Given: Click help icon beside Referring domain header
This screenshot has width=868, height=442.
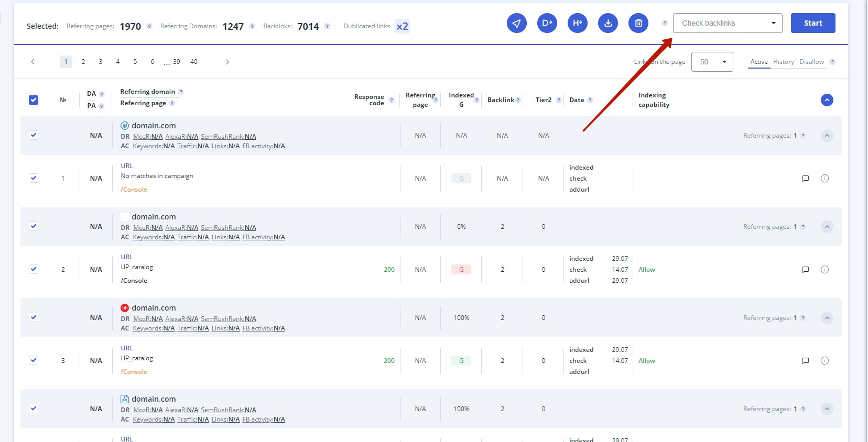Looking at the screenshot, I should tap(181, 92).
